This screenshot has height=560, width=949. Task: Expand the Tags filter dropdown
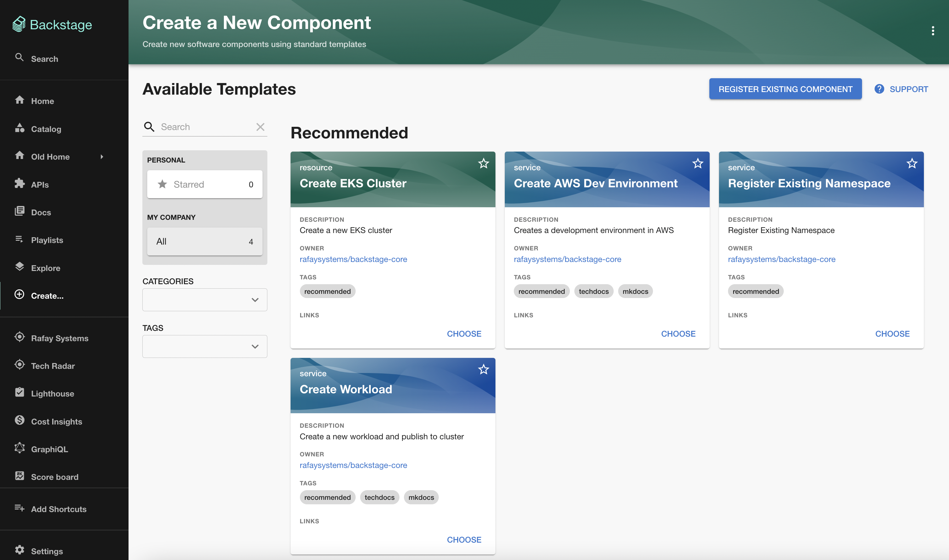click(x=255, y=346)
